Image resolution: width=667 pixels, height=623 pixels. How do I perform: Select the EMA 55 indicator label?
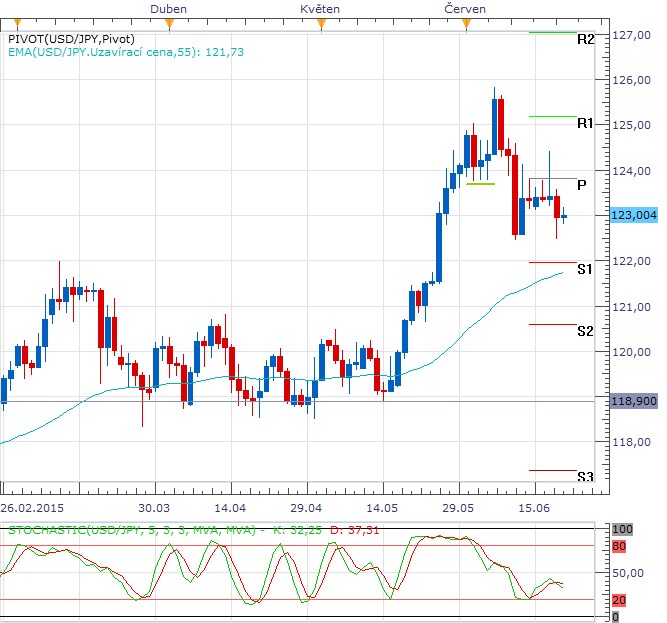(x=126, y=52)
